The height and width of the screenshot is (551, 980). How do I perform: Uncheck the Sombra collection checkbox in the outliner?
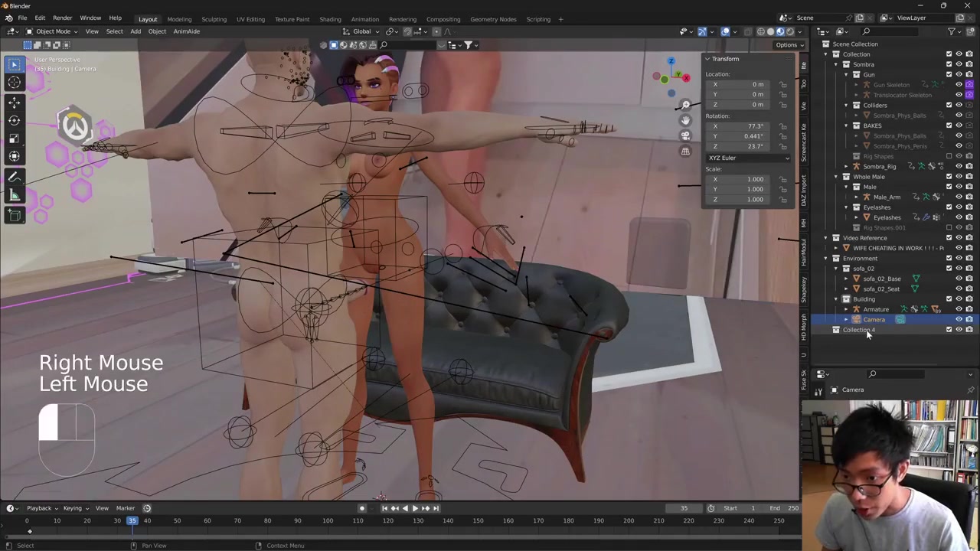tap(949, 64)
